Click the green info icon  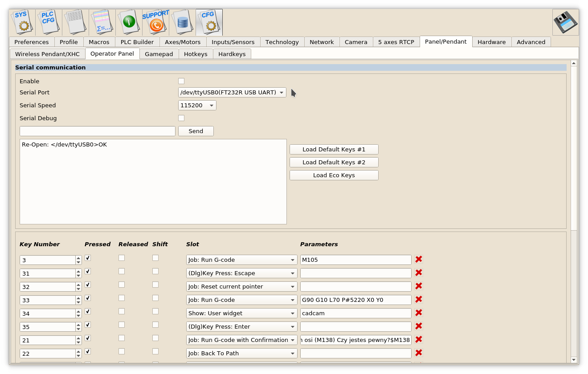(x=129, y=22)
